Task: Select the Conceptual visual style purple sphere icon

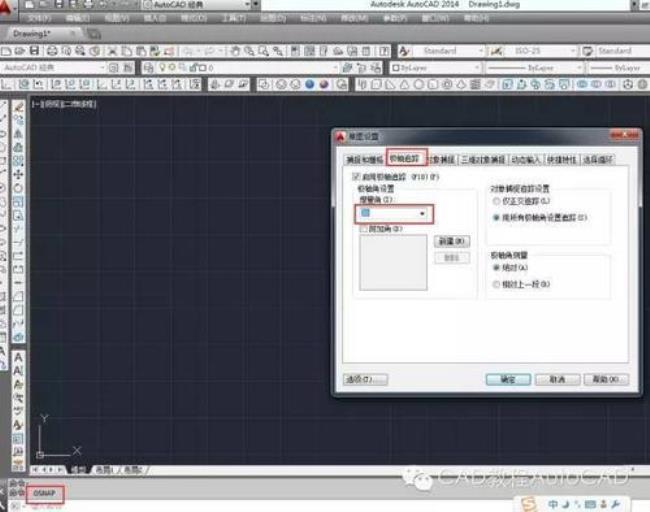Action: coord(324,85)
